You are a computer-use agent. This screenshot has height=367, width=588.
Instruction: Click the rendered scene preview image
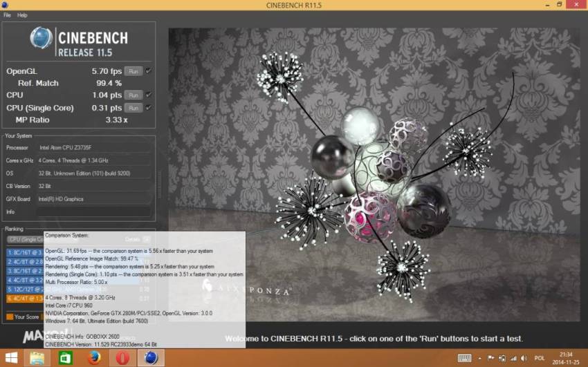374,174
